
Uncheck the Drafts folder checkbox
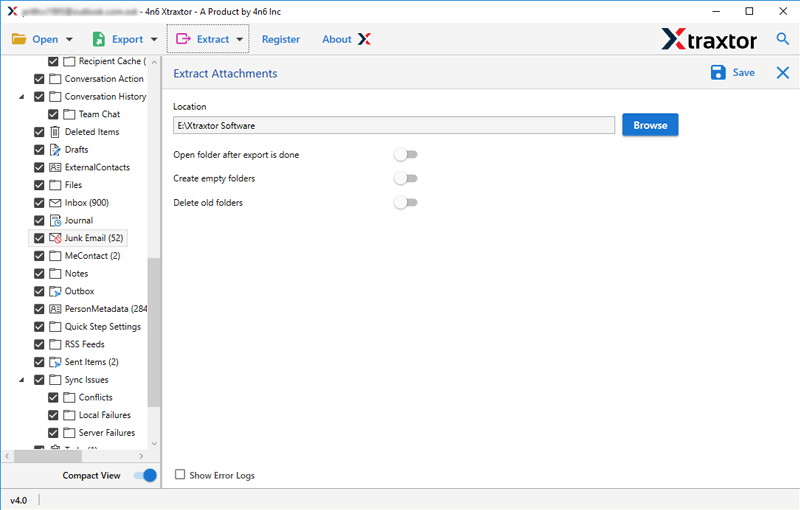pos(39,150)
